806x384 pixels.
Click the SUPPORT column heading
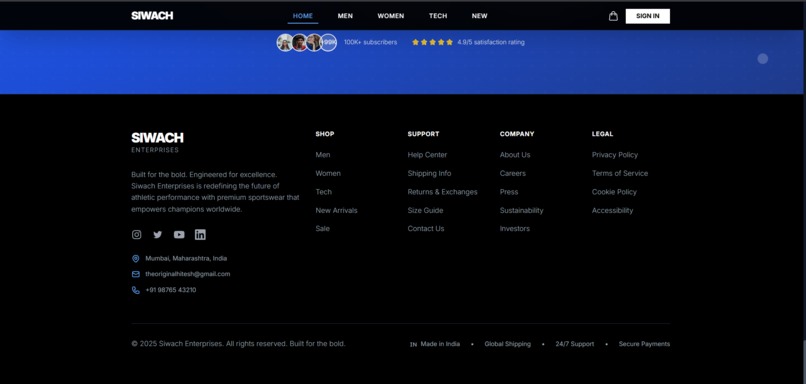(424, 134)
